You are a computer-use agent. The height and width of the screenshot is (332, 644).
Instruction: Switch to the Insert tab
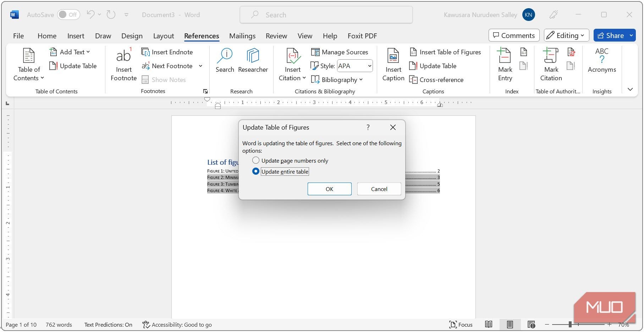pos(76,36)
